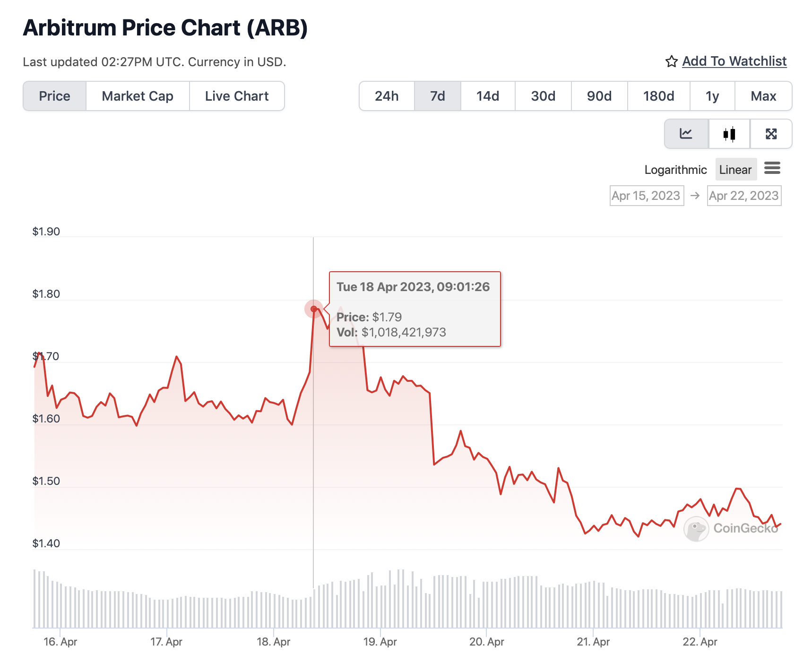Switch to Market Cap tab
The width and height of the screenshot is (812, 672).
pos(138,96)
